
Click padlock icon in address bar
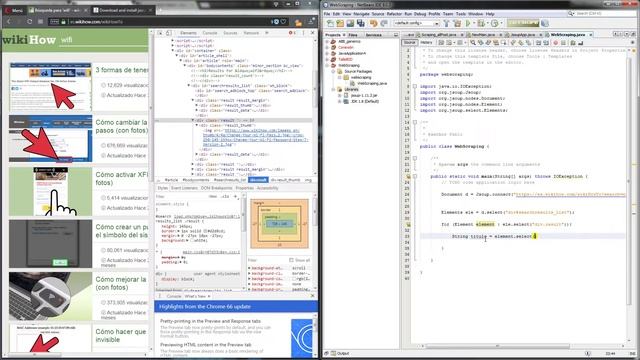tap(64, 22)
